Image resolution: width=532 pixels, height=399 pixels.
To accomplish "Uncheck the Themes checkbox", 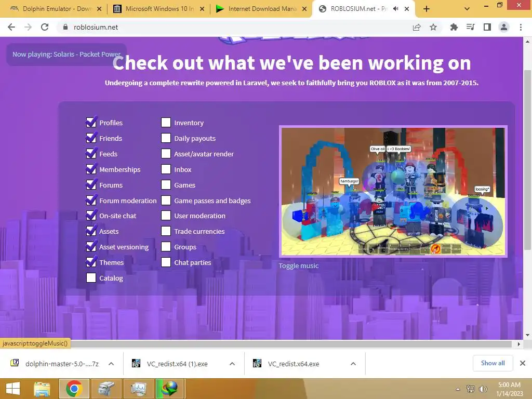I will tap(91, 262).
